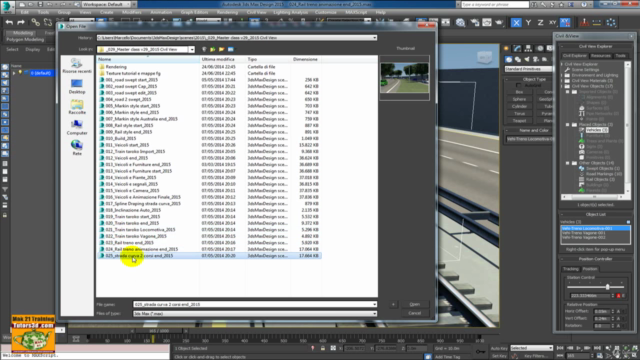Click Computer in the places bar
Screen dimensions: 640x360
click(x=77, y=127)
